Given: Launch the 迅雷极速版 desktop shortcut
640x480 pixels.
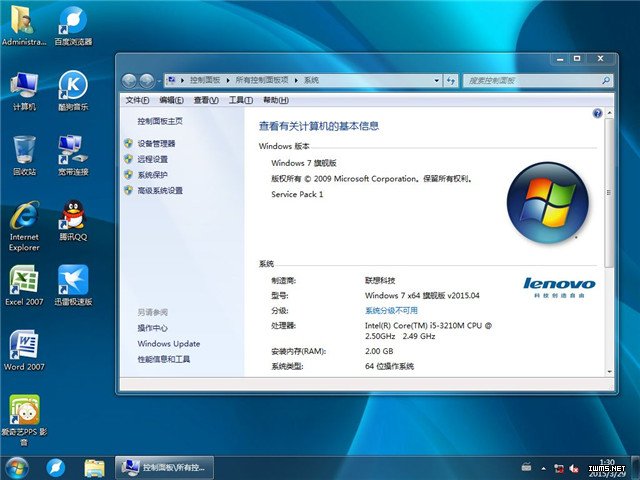Looking at the screenshot, I should point(73,285).
